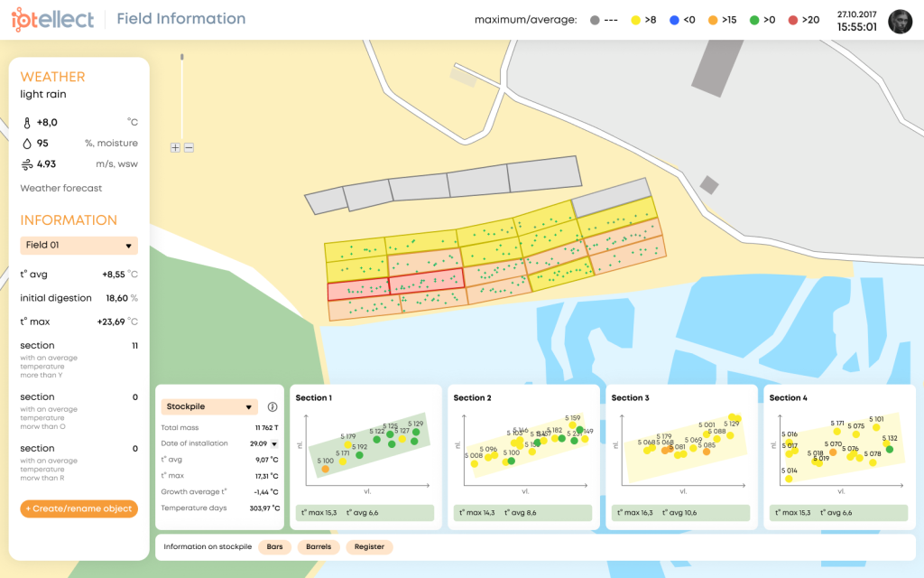Select green sensor 5 132 in Section 4

coord(889,448)
